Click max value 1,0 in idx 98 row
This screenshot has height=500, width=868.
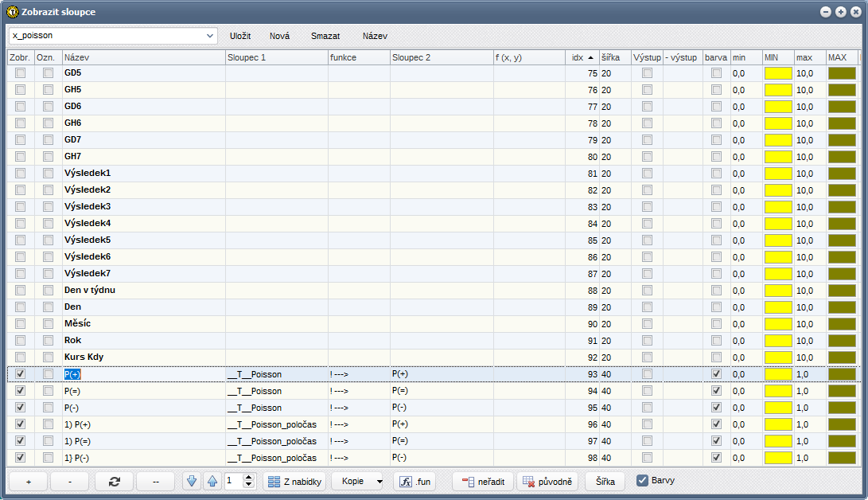click(810, 458)
